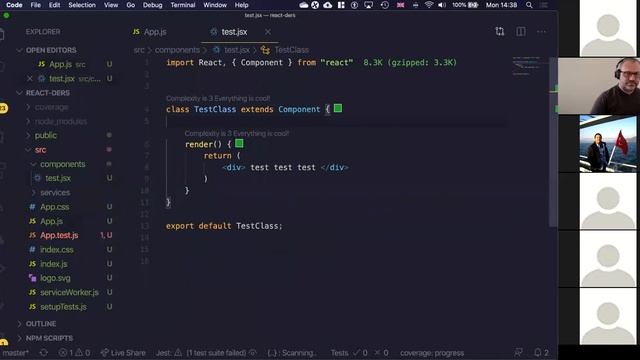Start Live Share from status bar
The image size is (640, 360).
tap(123, 353)
